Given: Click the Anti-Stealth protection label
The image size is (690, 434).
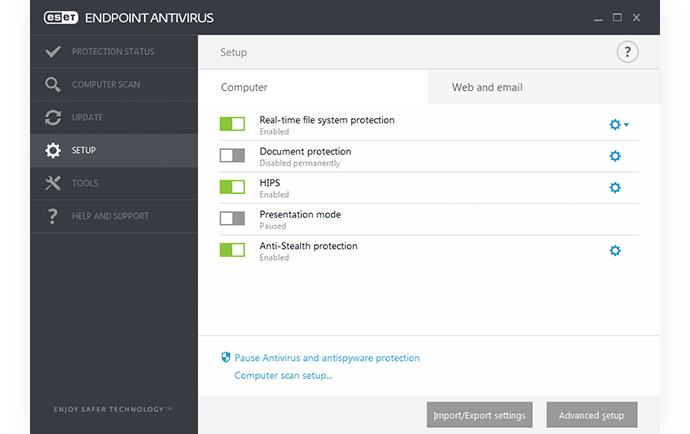Looking at the screenshot, I should 308,246.
